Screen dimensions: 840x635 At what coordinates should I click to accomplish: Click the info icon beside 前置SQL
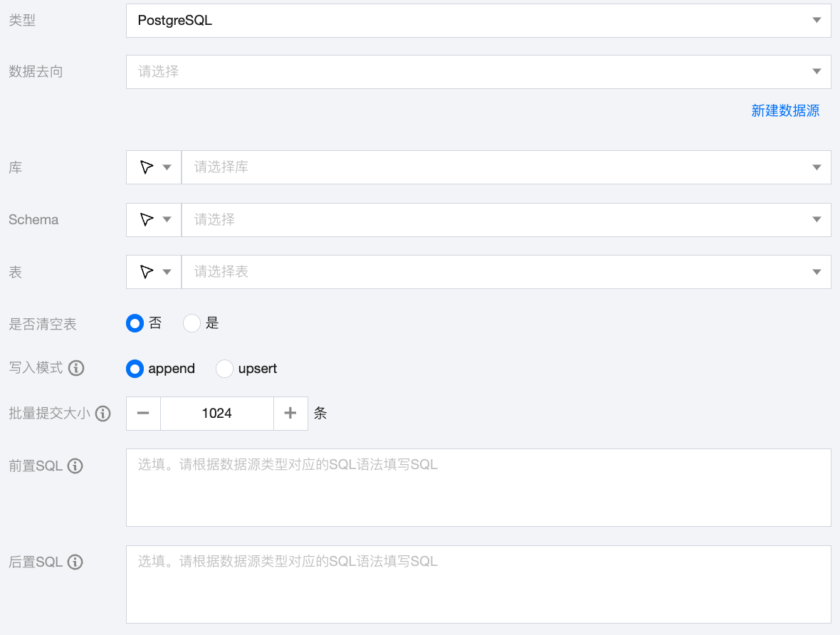[75, 466]
